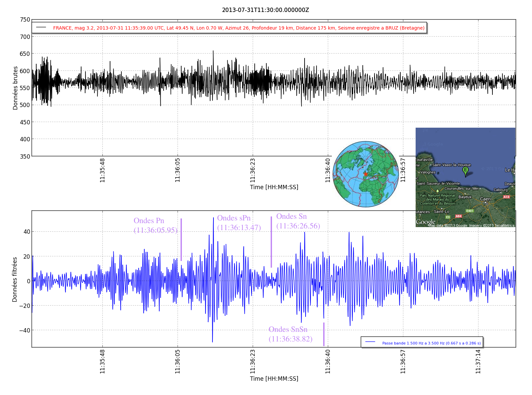Click the red FRANCE mag 3.2 legend text
The width and height of the screenshot is (532, 395).
click(x=239, y=28)
